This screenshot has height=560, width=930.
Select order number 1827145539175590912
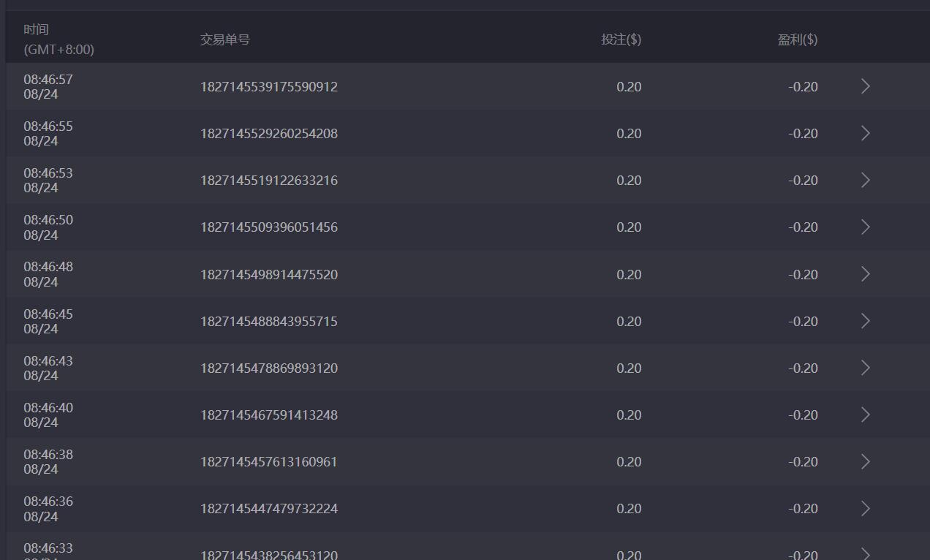(269, 87)
